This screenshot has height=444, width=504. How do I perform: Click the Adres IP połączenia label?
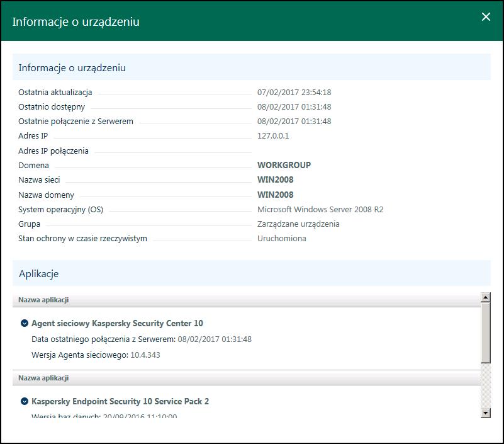(53, 151)
